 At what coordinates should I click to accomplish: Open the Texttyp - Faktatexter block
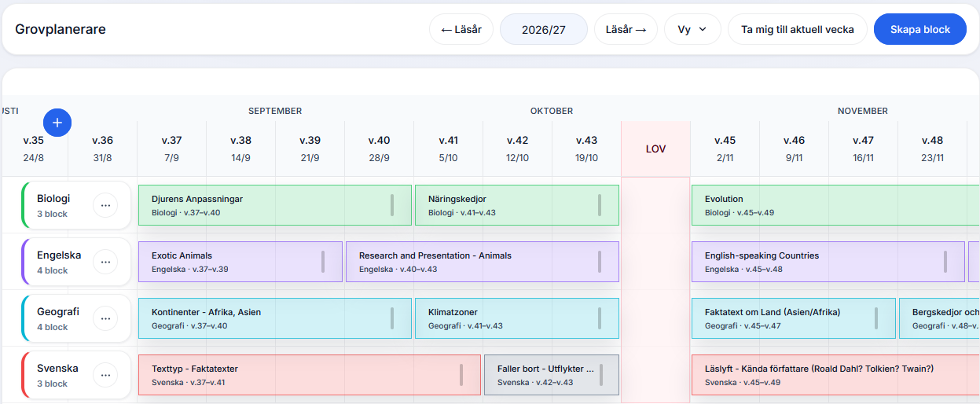(x=310, y=375)
